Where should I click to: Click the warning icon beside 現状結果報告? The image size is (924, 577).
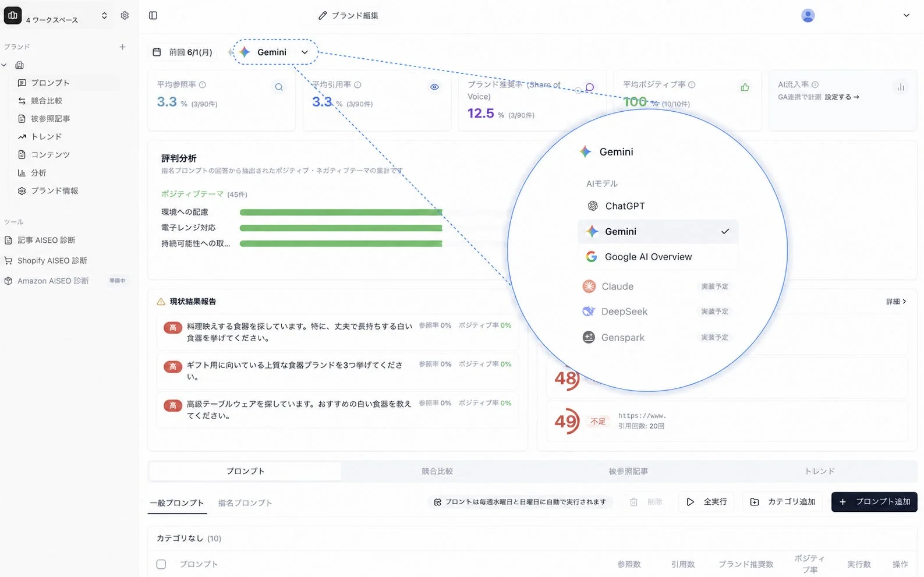click(161, 302)
